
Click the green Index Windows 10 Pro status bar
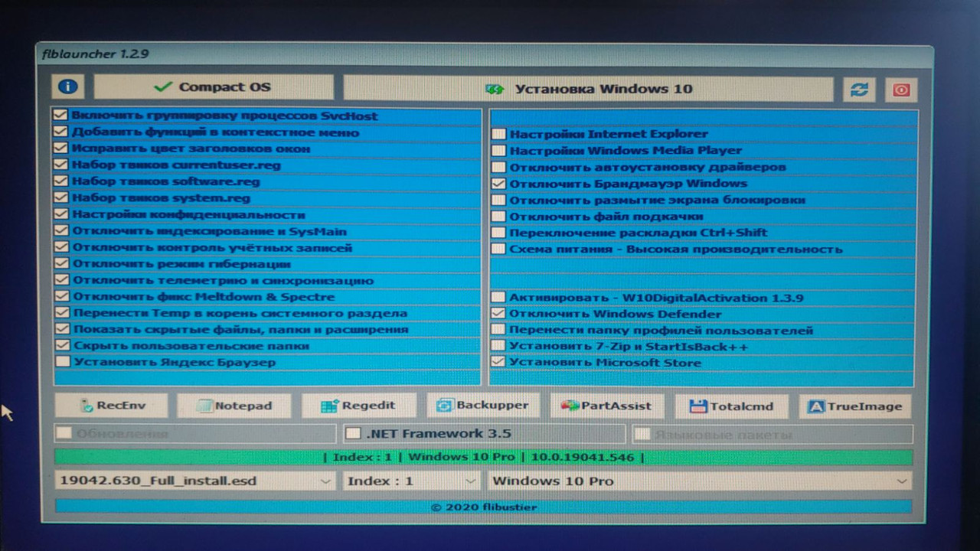[x=484, y=457]
